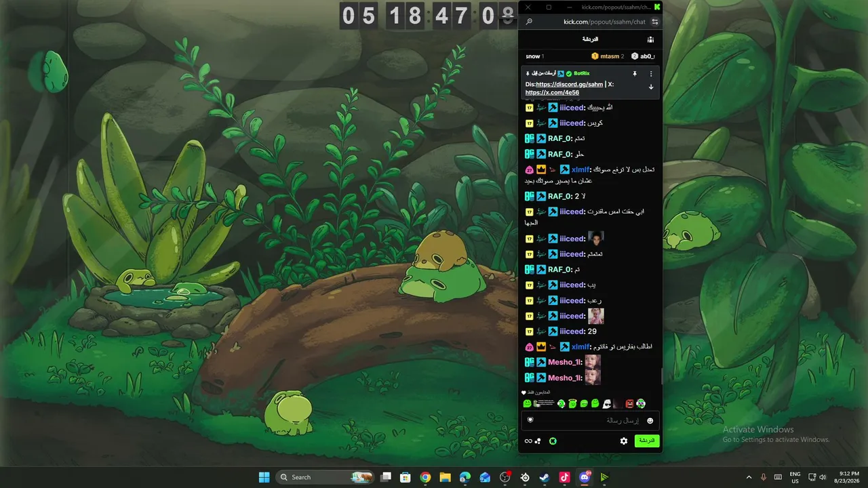Click the green Kick logo in the title bar
Screen dimensions: 868x488
657,7
